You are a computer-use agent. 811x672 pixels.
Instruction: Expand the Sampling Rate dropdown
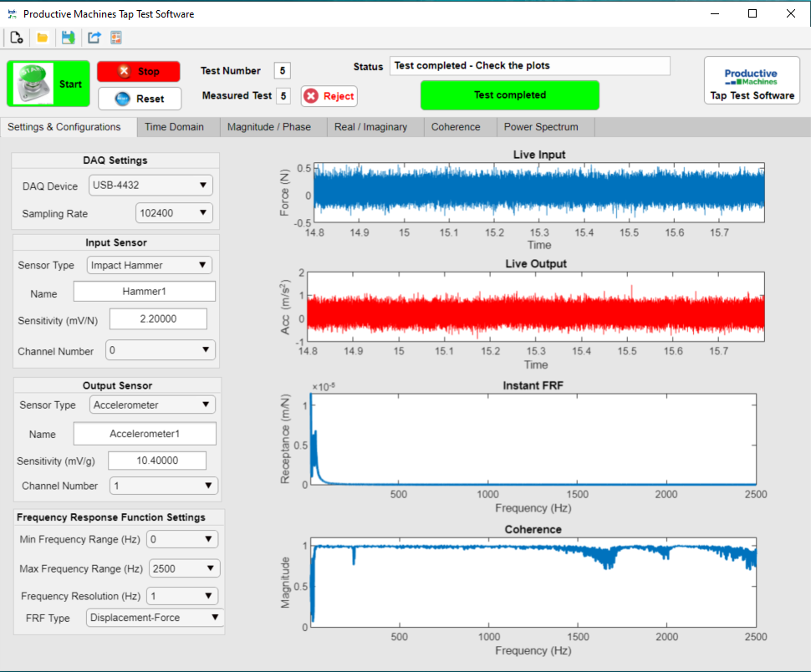(174, 213)
